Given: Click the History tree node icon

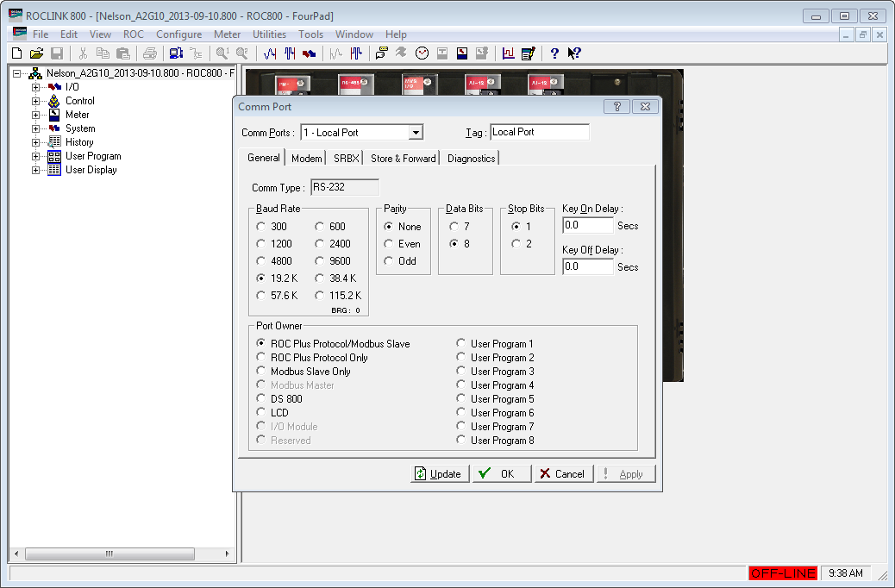Looking at the screenshot, I should pyautogui.click(x=54, y=142).
